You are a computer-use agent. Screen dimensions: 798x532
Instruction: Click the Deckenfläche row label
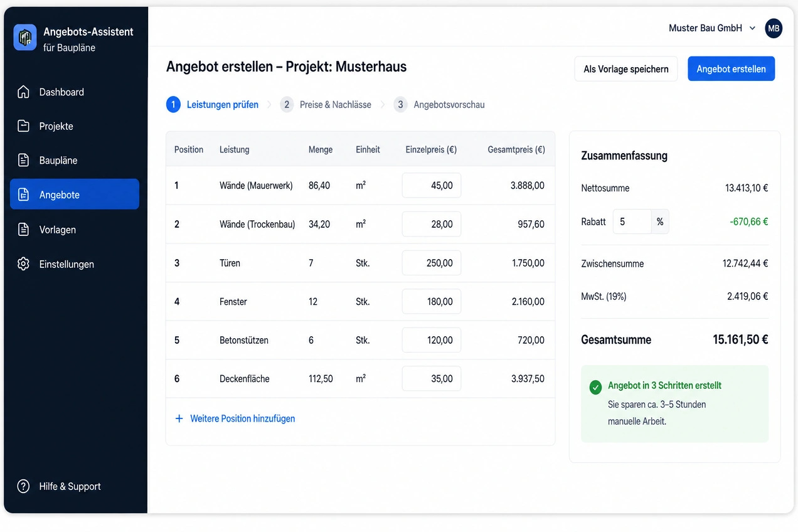[245, 379]
